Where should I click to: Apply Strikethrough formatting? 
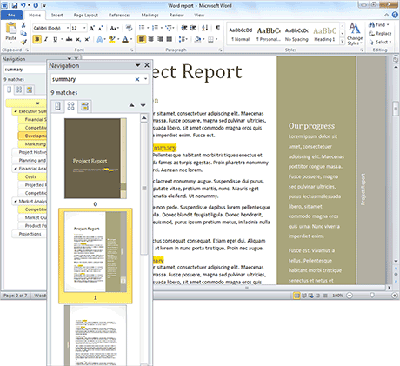tap(69, 39)
